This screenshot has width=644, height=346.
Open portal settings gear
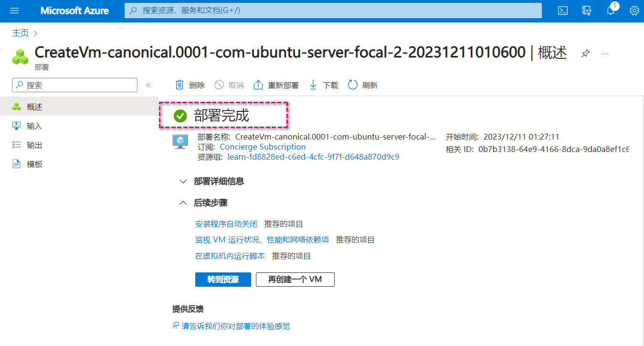634,11
